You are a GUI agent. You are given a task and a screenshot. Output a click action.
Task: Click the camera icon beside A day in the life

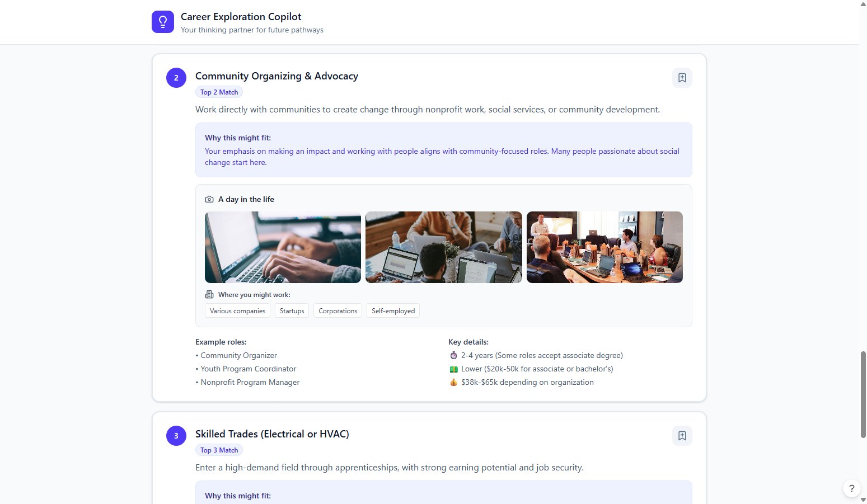[209, 199]
